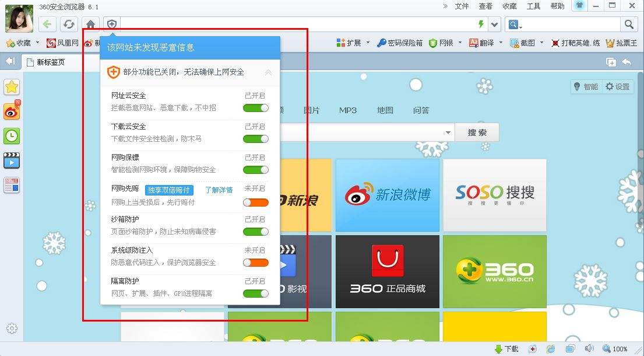Open the video player sidebar icon

pos(12,160)
